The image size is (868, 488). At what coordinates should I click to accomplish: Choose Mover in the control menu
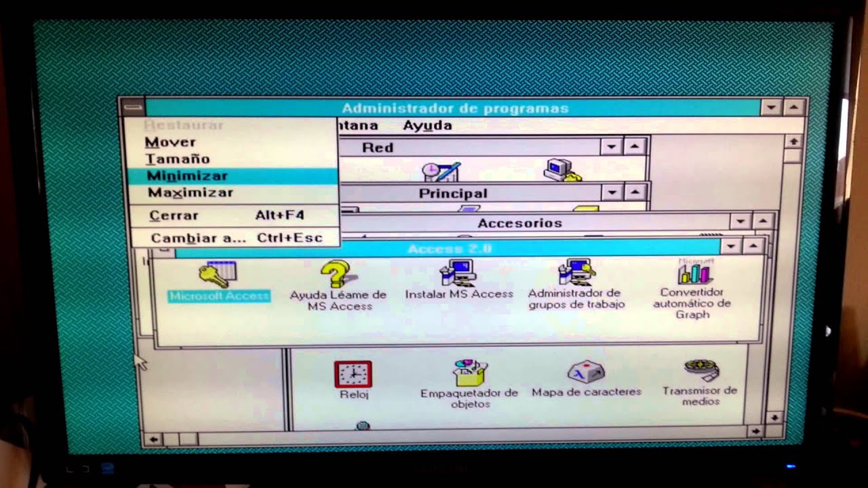[231, 142]
